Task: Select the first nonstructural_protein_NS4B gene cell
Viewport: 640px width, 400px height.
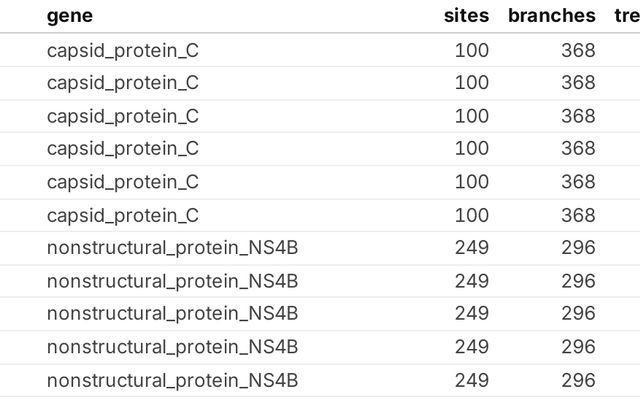Action: [172, 248]
